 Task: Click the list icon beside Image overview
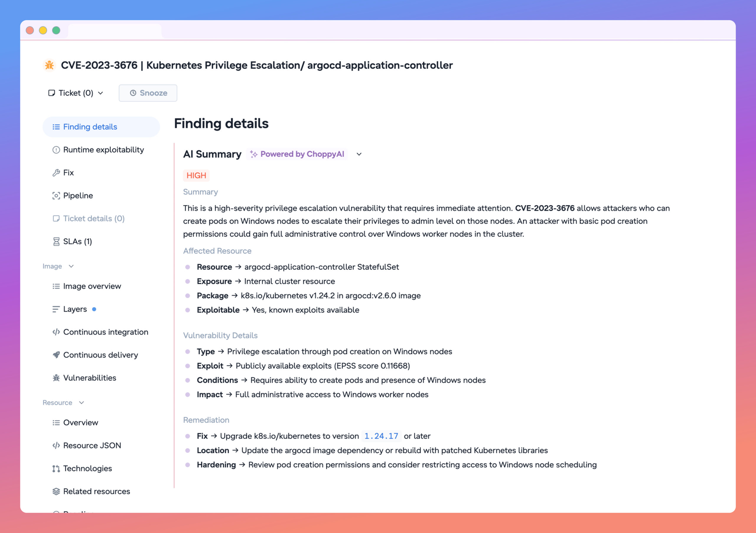[56, 286]
